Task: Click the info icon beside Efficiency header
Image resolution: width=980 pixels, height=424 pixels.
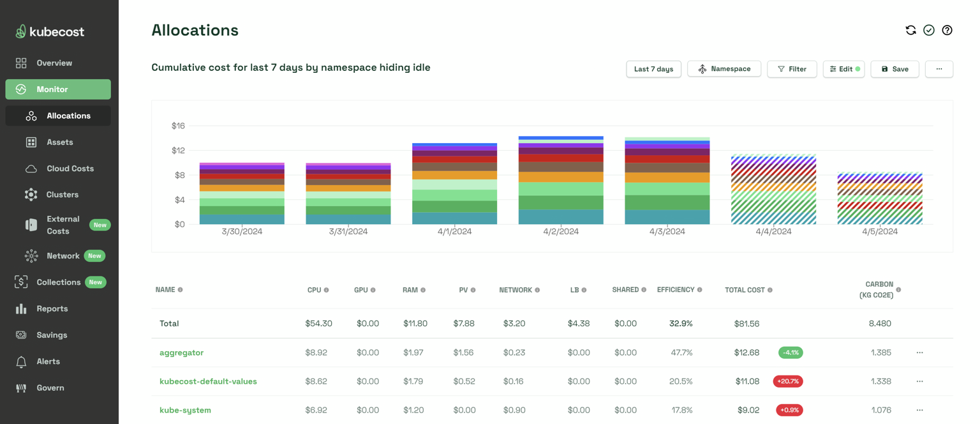Action: [x=700, y=290]
